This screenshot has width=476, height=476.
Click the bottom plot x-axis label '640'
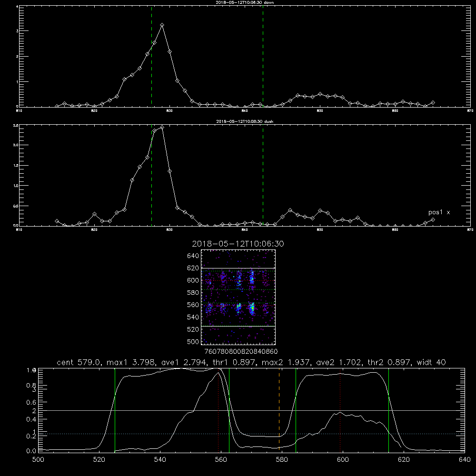click(x=465, y=459)
